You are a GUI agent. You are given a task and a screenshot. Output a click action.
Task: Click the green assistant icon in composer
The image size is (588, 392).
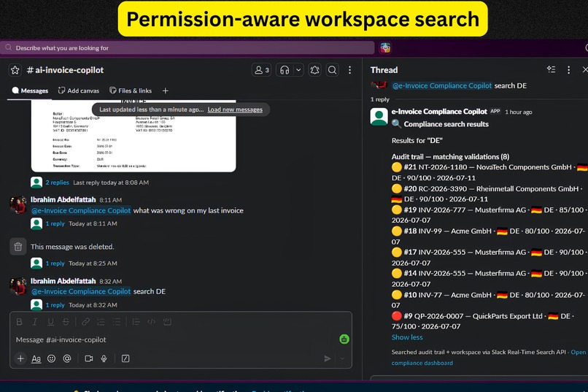[x=344, y=339]
